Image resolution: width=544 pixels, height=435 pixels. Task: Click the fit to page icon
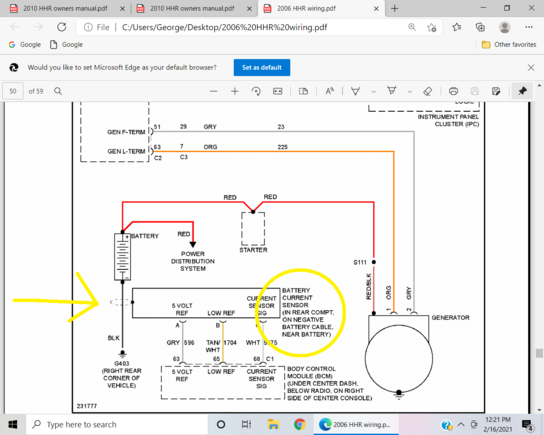[x=278, y=91]
